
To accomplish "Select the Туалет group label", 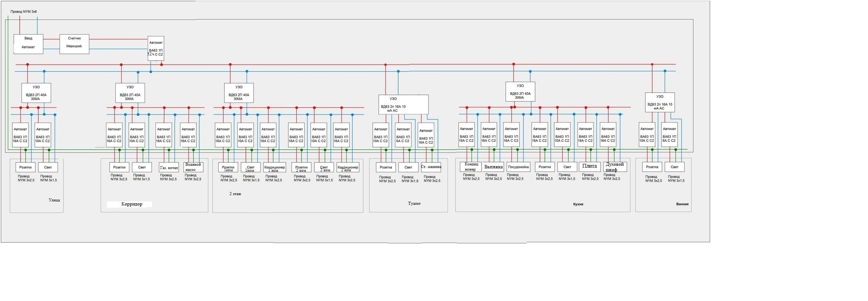I will coord(414,204).
